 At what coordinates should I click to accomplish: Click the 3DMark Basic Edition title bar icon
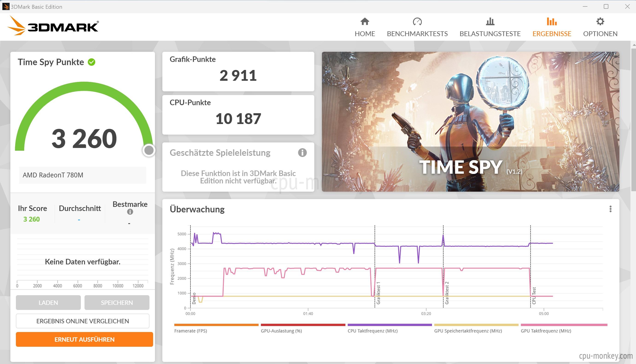click(x=6, y=6)
